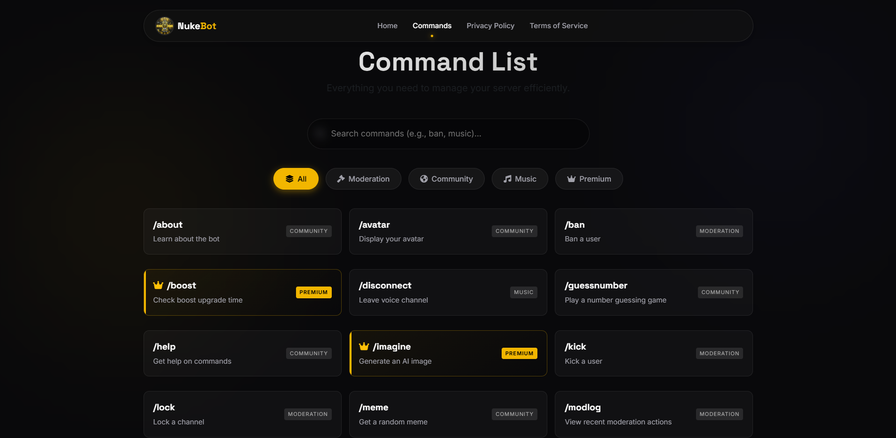Open the Home nav link
Screen dimensions: 896x438
coord(387,26)
